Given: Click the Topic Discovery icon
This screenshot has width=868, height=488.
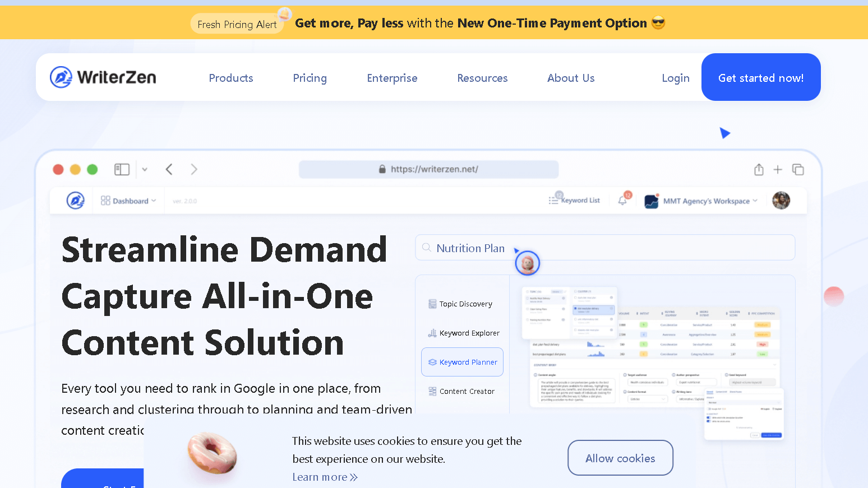Looking at the screenshot, I should coord(432,304).
